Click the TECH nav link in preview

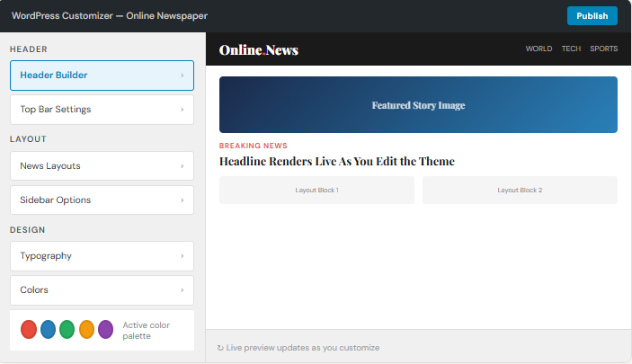coord(571,49)
